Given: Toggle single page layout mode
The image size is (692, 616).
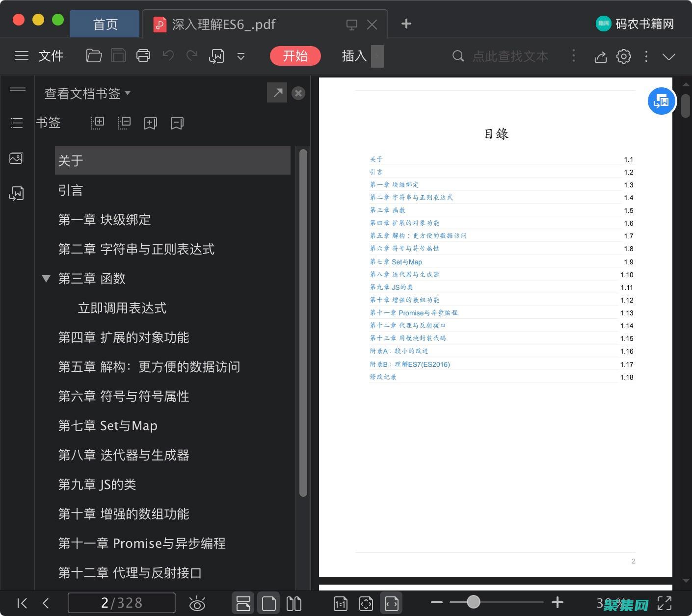Looking at the screenshot, I should 268,603.
